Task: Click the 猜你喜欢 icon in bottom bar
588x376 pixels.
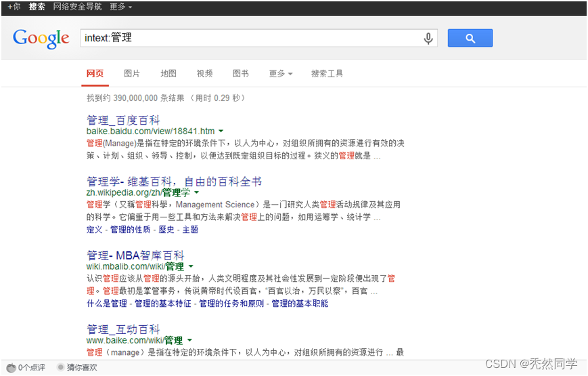Action: 60,367
